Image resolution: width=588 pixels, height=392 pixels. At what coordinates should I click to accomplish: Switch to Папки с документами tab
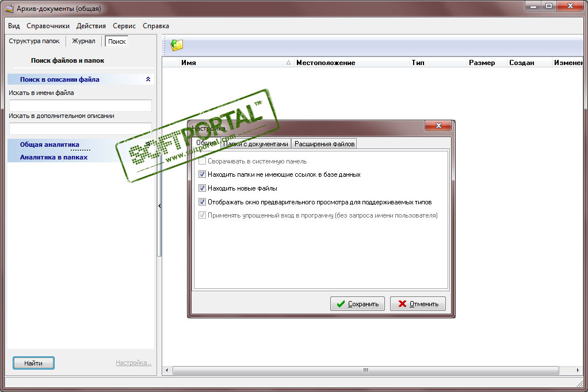(x=255, y=144)
